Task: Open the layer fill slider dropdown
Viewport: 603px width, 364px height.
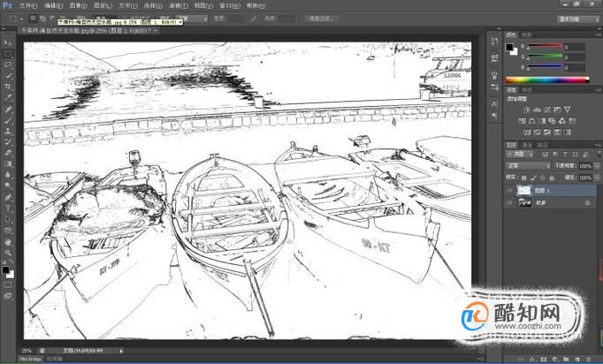Action: [x=597, y=178]
